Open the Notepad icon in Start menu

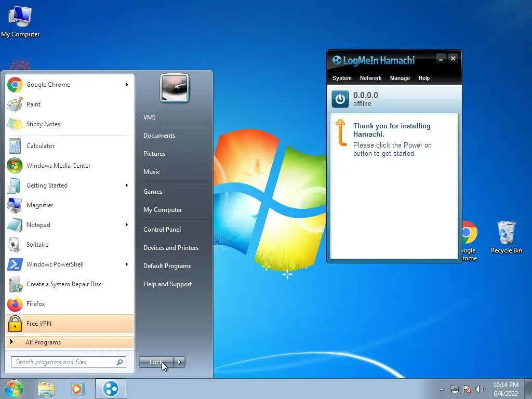15,224
